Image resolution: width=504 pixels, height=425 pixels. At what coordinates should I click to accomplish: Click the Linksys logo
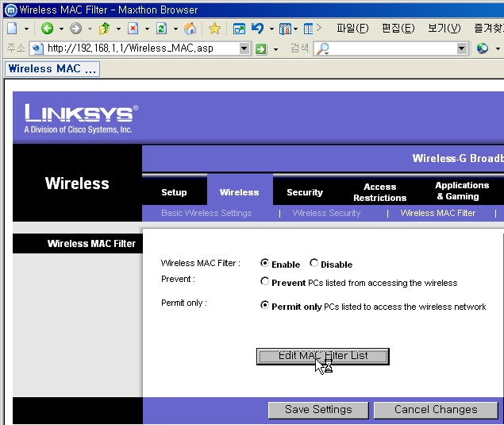(x=81, y=118)
